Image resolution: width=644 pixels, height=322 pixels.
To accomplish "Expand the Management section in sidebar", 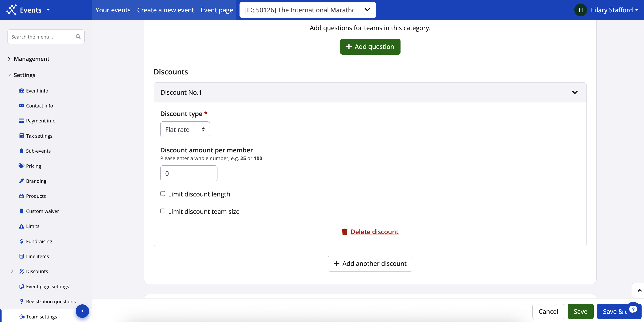I will point(32,59).
